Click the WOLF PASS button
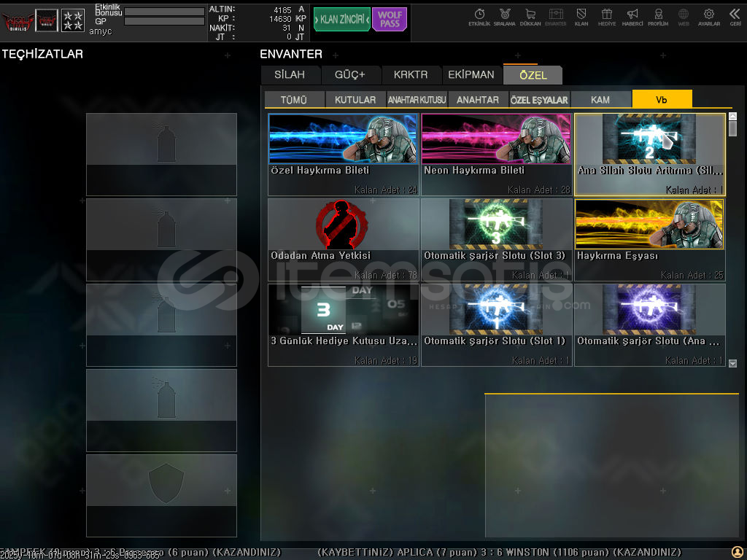 [390, 20]
